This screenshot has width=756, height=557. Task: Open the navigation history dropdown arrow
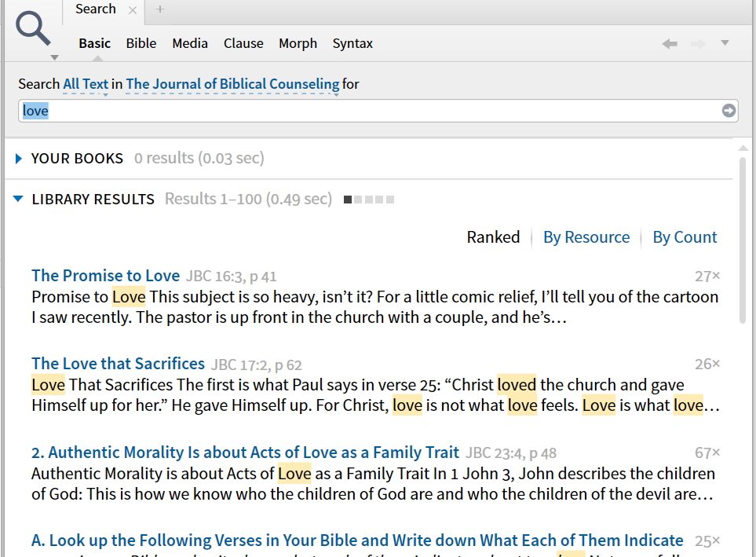[x=725, y=43]
